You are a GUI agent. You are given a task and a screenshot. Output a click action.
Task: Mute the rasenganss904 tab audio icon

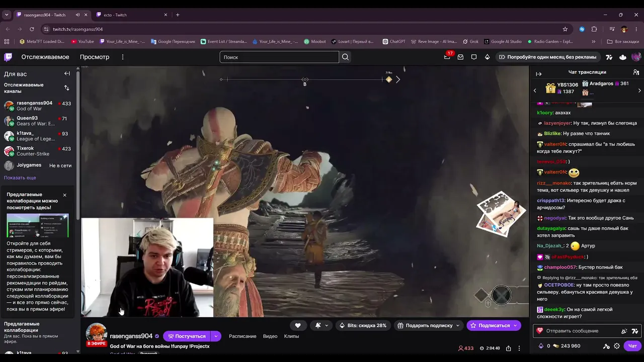click(77, 15)
